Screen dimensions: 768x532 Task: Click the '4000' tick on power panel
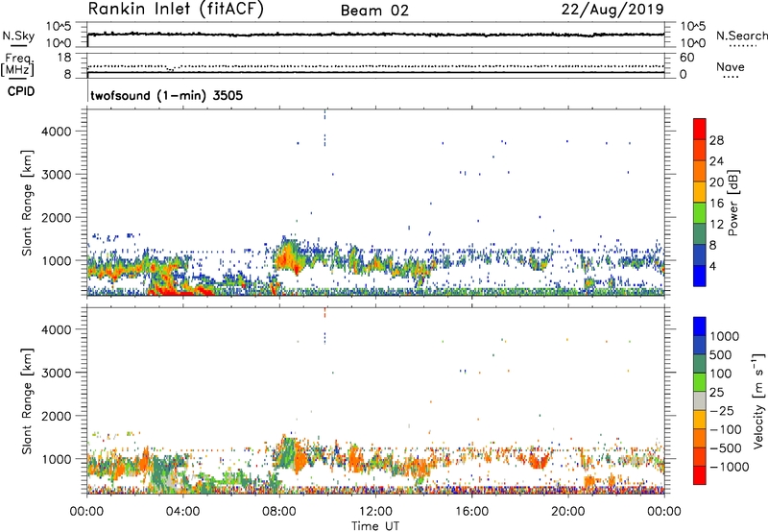pyautogui.click(x=57, y=132)
